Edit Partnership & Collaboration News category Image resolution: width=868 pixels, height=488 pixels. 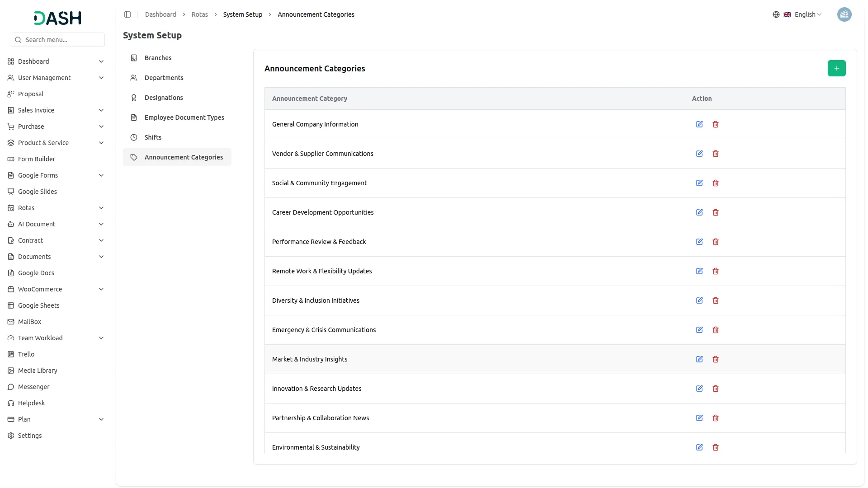pos(699,418)
